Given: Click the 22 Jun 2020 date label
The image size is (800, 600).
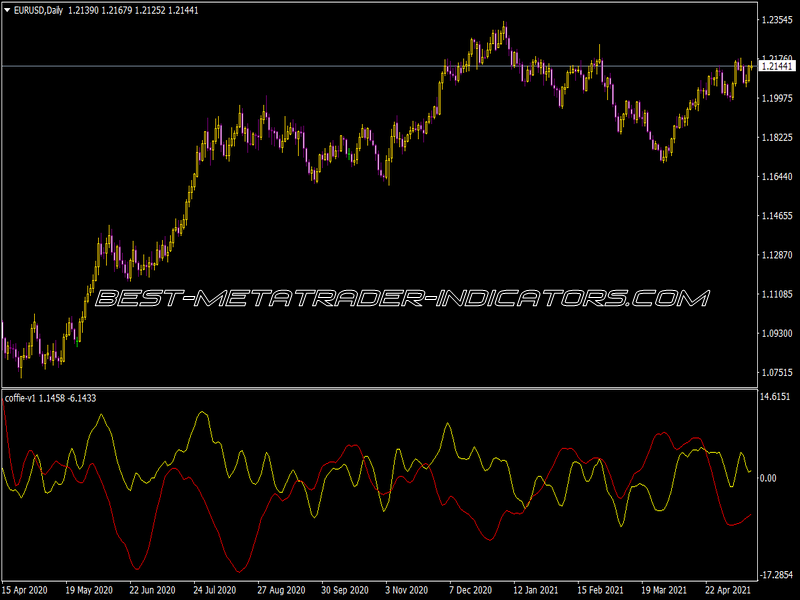Looking at the screenshot, I should [152, 590].
